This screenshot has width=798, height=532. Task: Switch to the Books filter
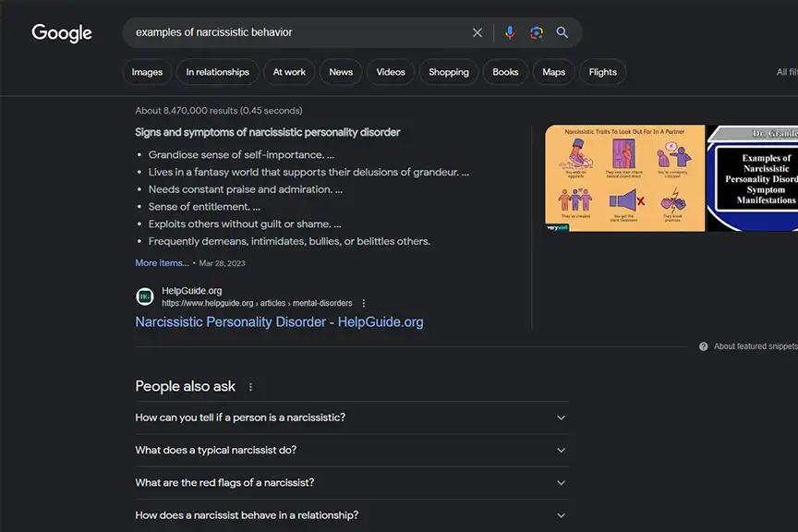point(505,72)
